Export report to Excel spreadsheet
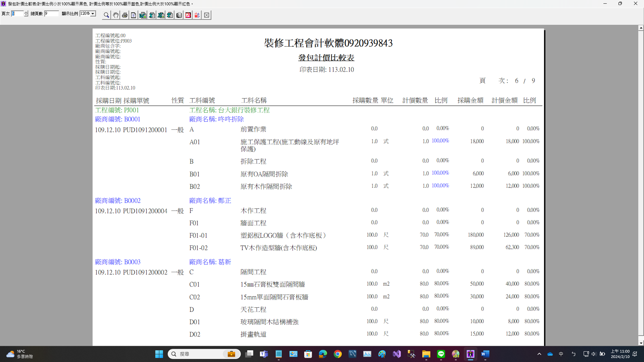This screenshot has width=644, height=362. [x=152, y=15]
